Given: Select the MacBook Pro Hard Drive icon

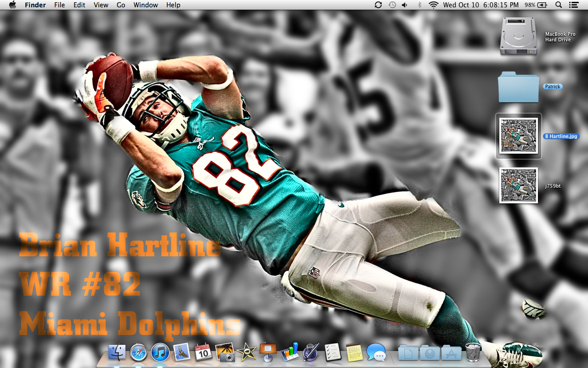Looking at the screenshot, I should click(x=519, y=36).
